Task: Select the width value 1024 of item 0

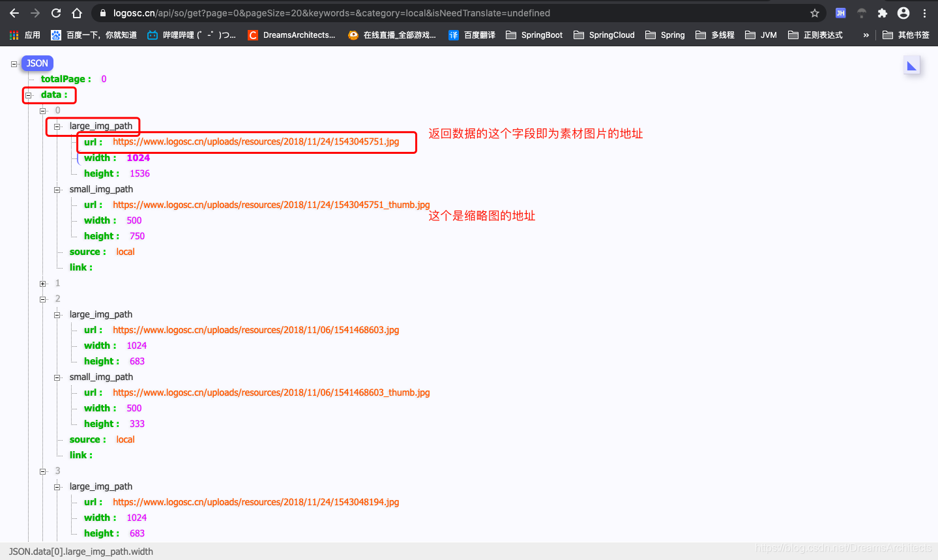Action: pyautogui.click(x=138, y=158)
